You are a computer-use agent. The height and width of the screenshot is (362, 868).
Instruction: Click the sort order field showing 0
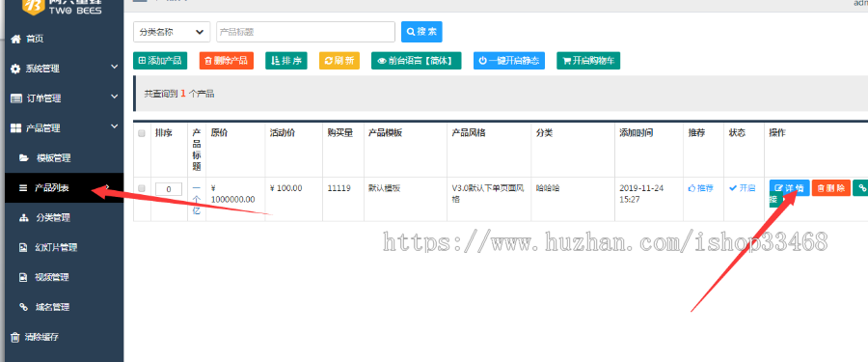click(x=169, y=189)
